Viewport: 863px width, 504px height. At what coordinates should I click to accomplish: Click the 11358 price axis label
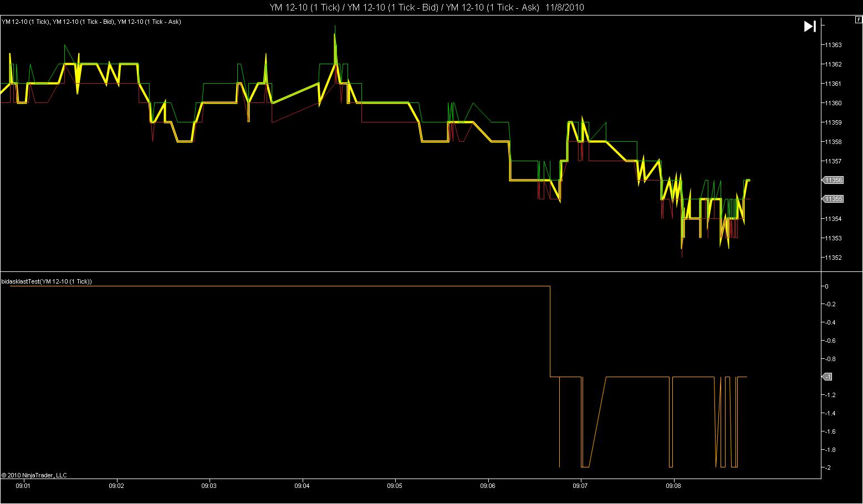(x=834, y=142)
